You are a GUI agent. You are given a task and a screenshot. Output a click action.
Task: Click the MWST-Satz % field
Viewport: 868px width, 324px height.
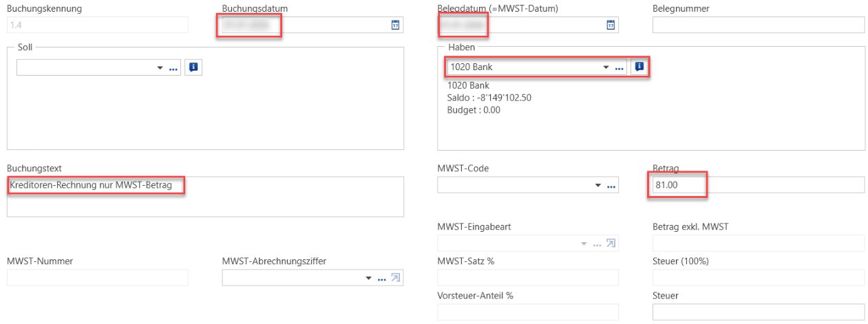[528, 277]
